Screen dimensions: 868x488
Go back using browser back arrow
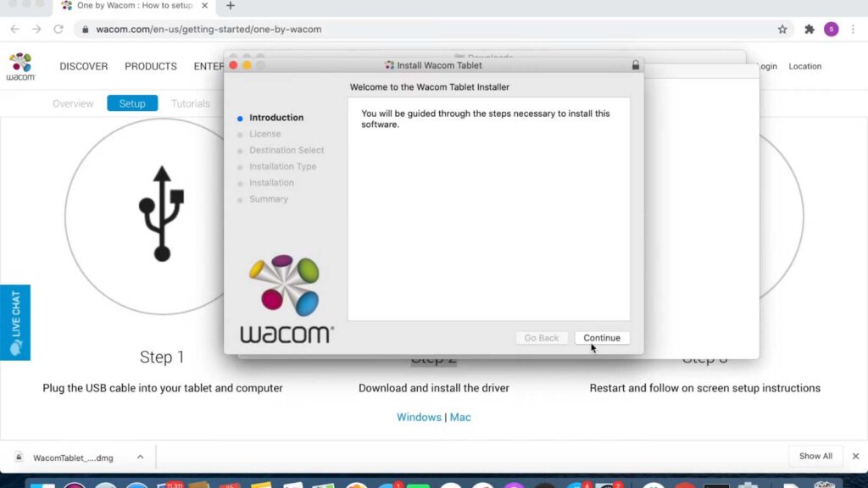pyautogui.click(x=15, y=30)
